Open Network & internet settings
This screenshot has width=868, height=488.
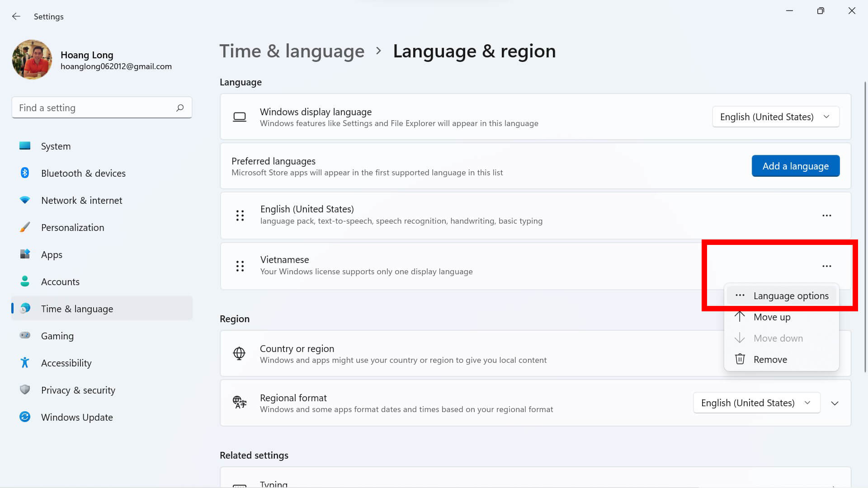pos(102,200)
